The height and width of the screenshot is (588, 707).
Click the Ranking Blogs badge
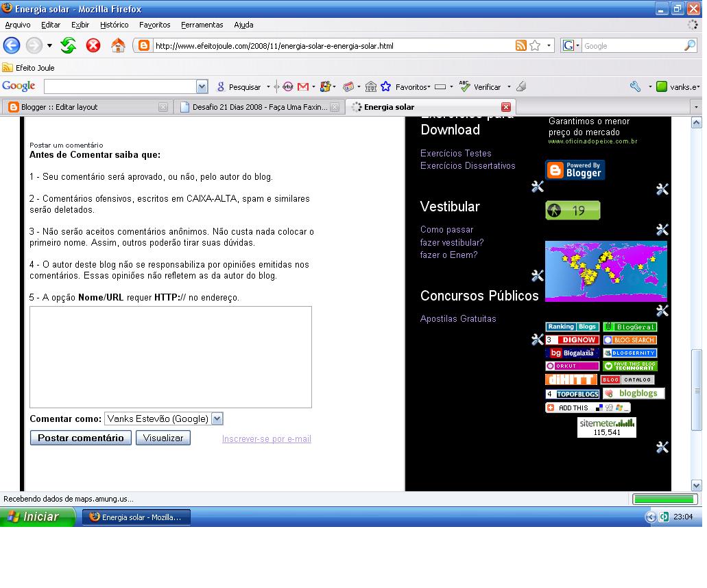tap(573, 327)
